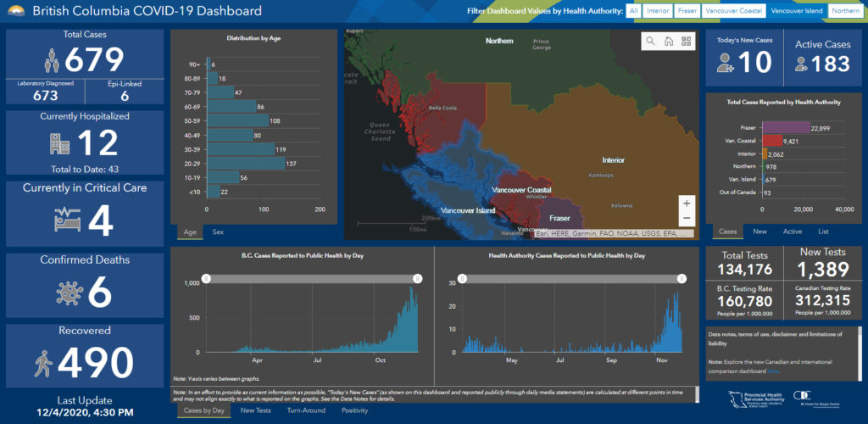Switch to the Sex distribution tab
The image size is (868, 424).
(x=218, y=232)
